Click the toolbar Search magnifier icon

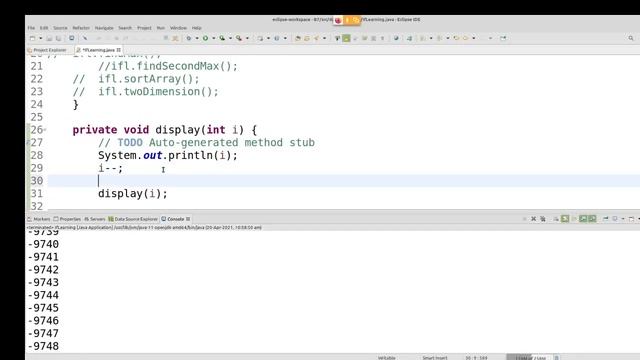click(631, 38)
